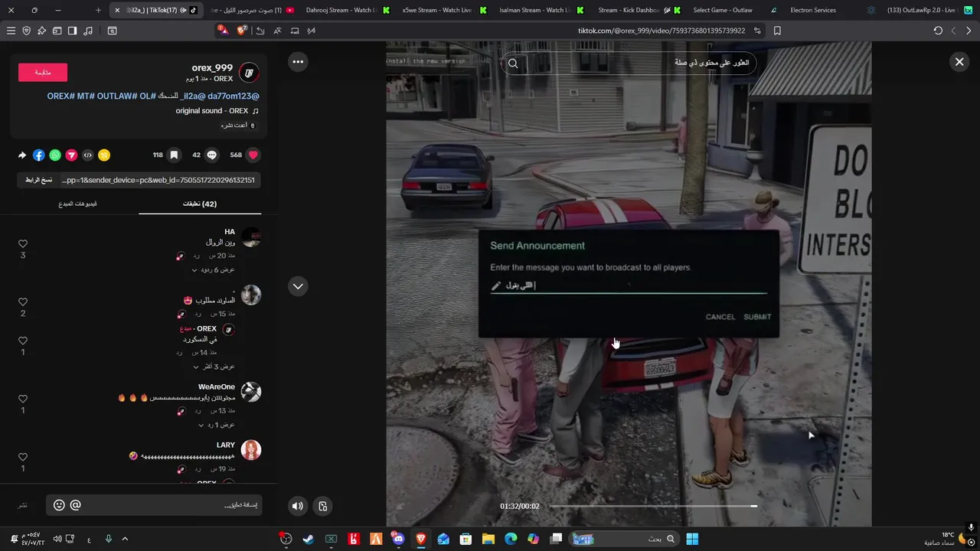
Task: Share the video to Facebook
Action: (x=38, y=155)
